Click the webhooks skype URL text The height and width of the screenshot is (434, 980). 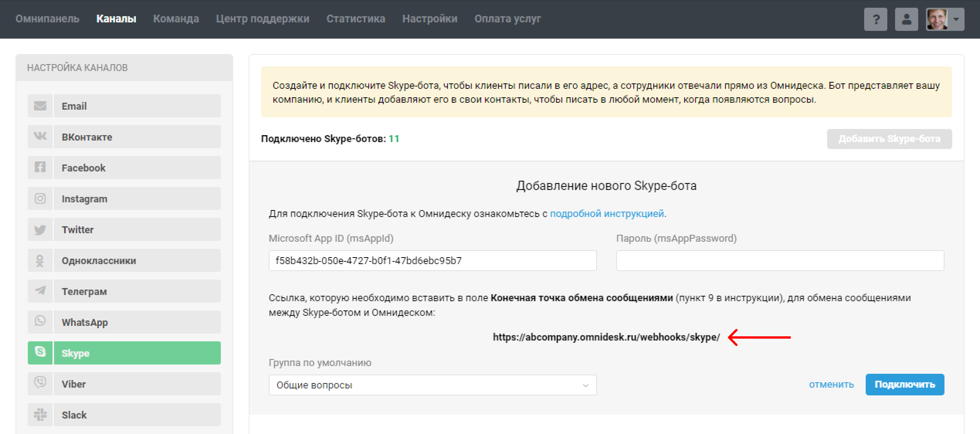606,337
